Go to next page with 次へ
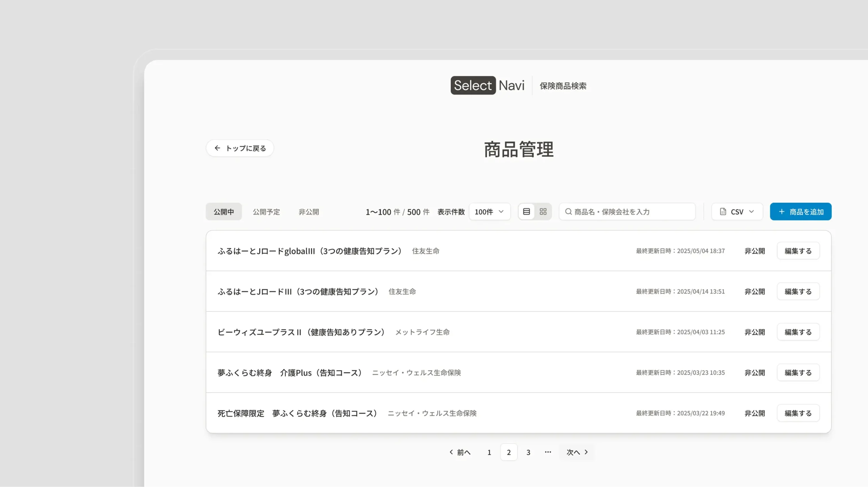 click(x=577, y=452)
